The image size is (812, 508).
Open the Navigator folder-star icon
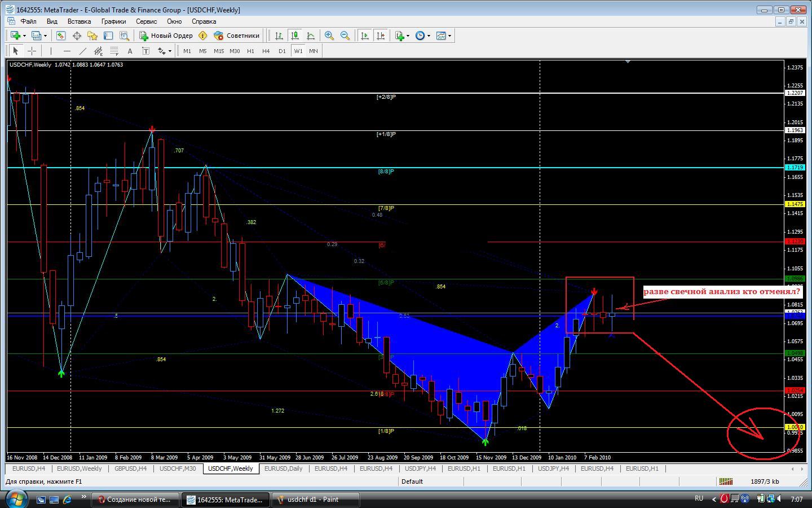(92, 36)
